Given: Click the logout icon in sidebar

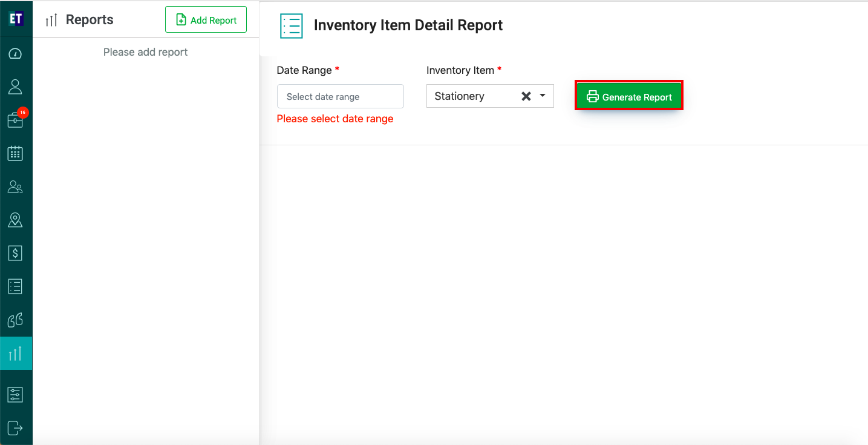Looking at the screenshot, I should [16, 427].
